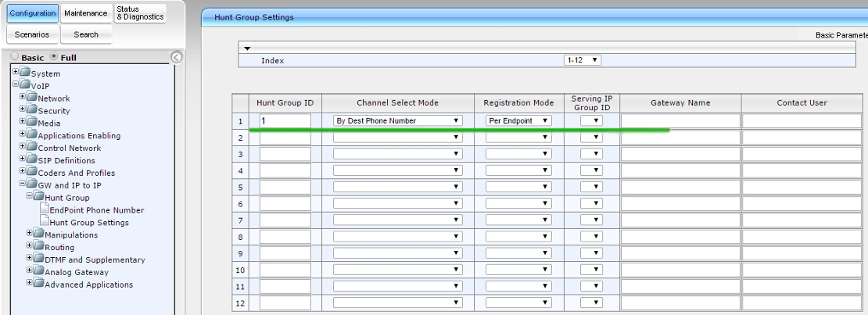The width and height of the screenshot is (868, 315).
Task: Expand the SIP Definitions tree node
Action: pyautogui.click(x=22, y=159)
